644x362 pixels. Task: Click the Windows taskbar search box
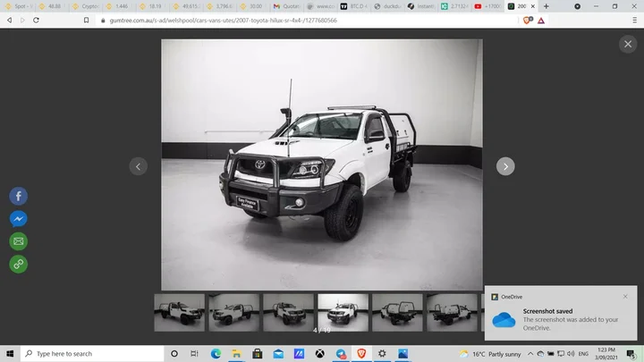89,354
